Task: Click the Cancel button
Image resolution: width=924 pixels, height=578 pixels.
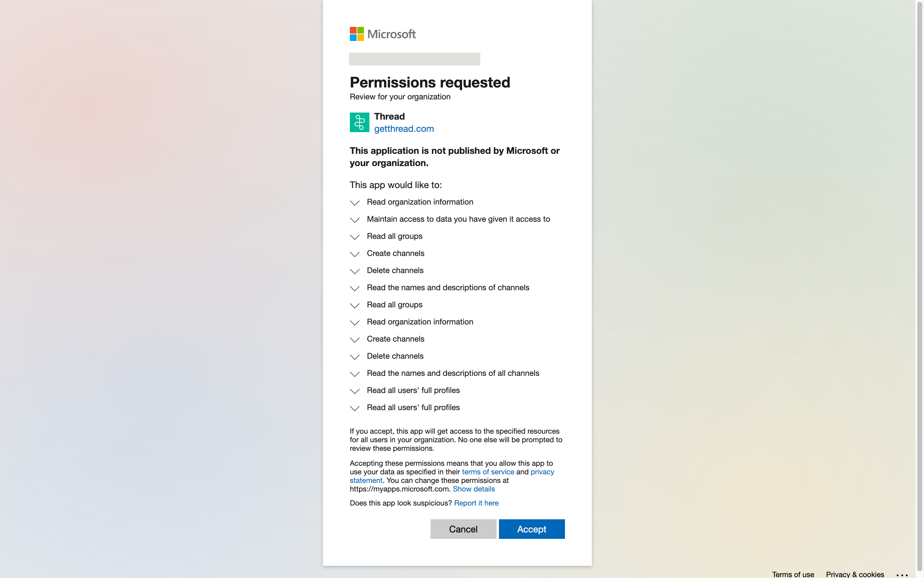Action: click(x=463, y=529)
